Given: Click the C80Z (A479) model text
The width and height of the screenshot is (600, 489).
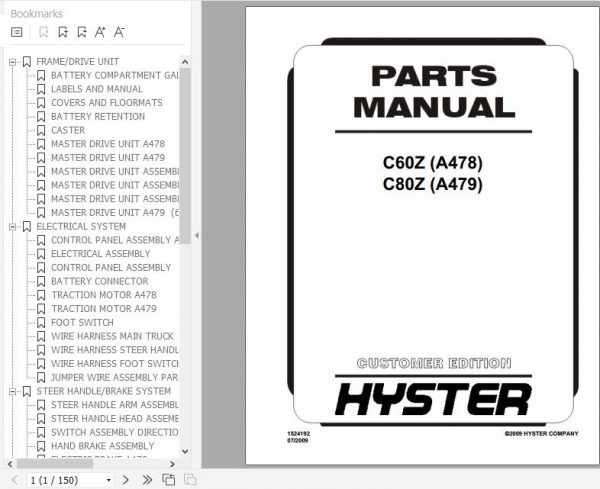Looking at the screenshot, I should coord(433,184).
